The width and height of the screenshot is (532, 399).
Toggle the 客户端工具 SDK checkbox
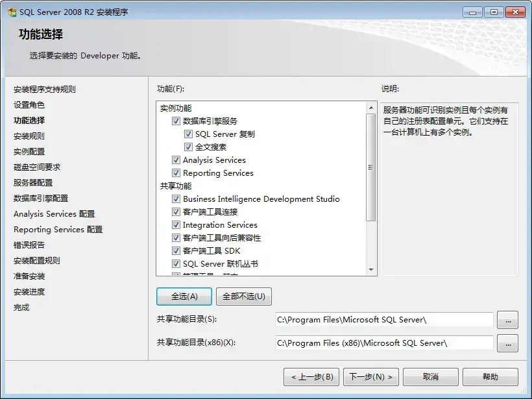coord(176,250)
